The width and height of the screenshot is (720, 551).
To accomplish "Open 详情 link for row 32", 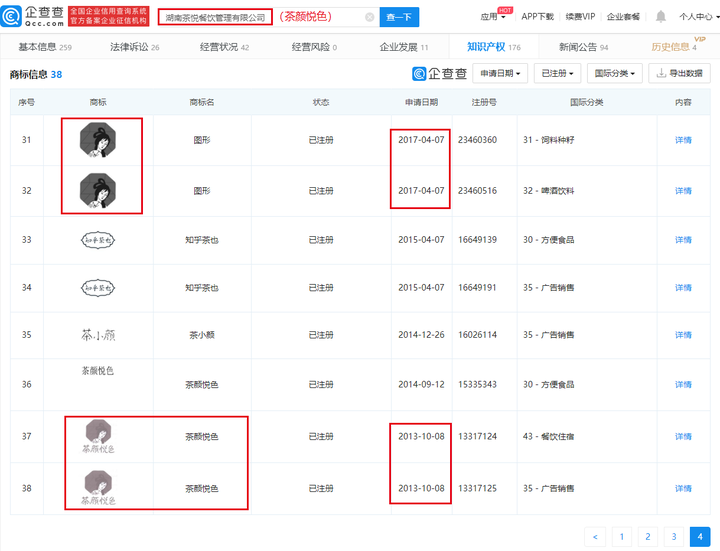I will tap(683, 191).
